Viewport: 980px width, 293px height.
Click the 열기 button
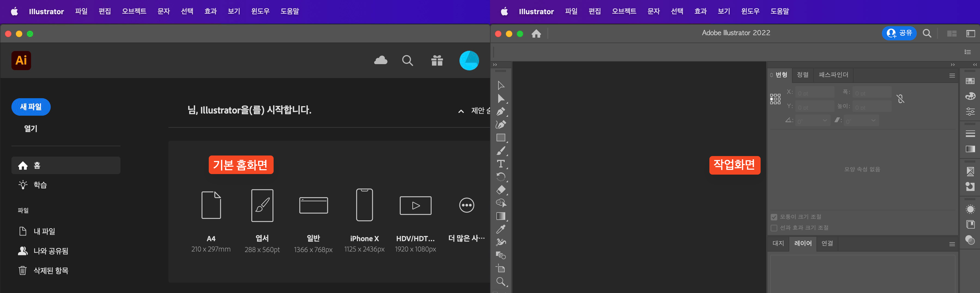coord(31,128)
